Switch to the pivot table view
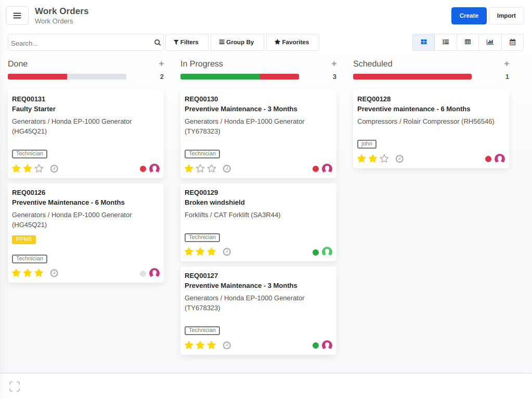 click(x=468, y=42)
